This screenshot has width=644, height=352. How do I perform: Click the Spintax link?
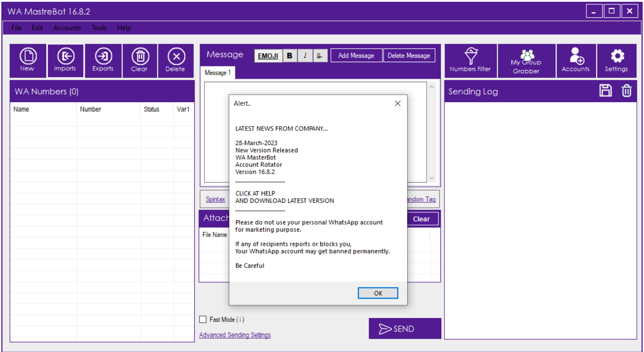pyautogui.click(x=216, y=199)
